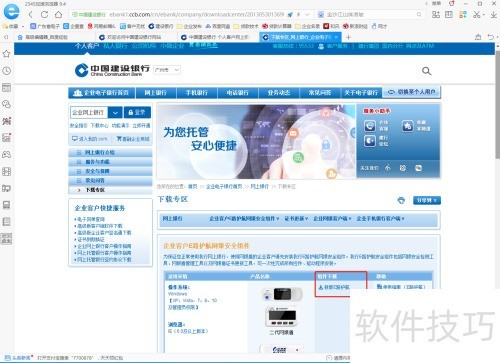Reload the page with refresh icon
The image size is (500, 363).
coord(44,14)
